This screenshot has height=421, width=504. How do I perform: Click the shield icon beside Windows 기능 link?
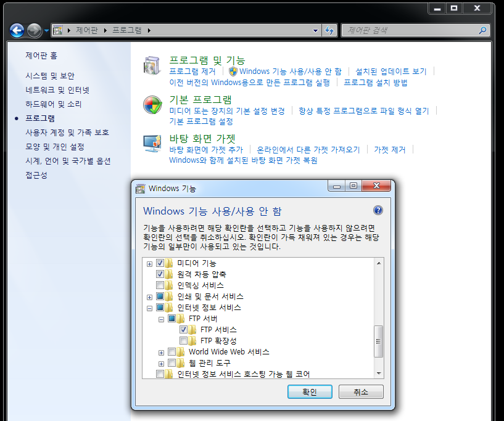pyautogui.click(x=233, y=71)
